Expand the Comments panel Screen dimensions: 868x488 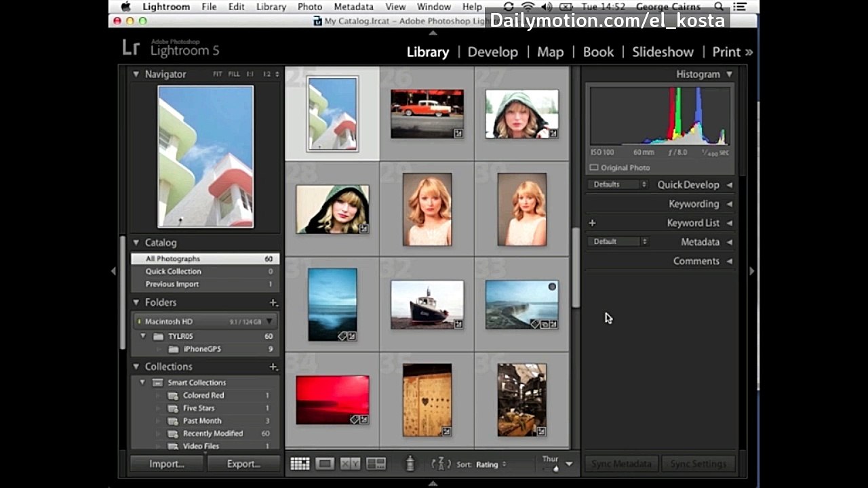[730, 261]
